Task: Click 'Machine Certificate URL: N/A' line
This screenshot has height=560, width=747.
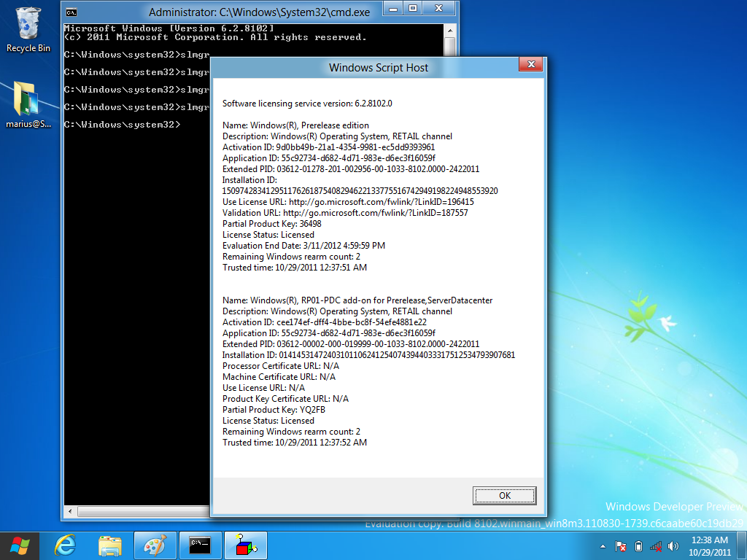Action: coord(279,377)
